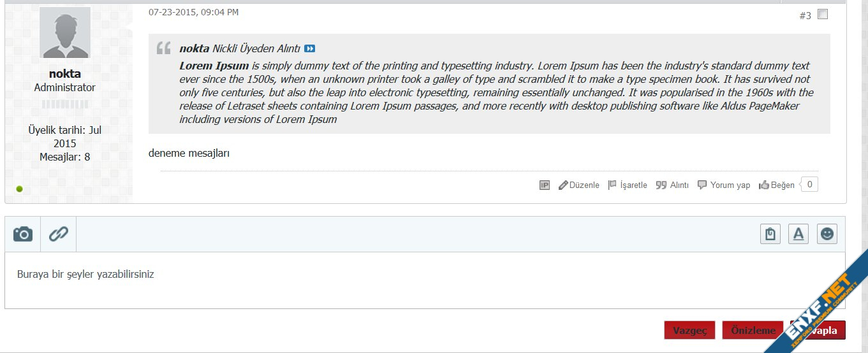Click the like count bubble showing 0
868x353 pixels.
(x=809, y=185)
